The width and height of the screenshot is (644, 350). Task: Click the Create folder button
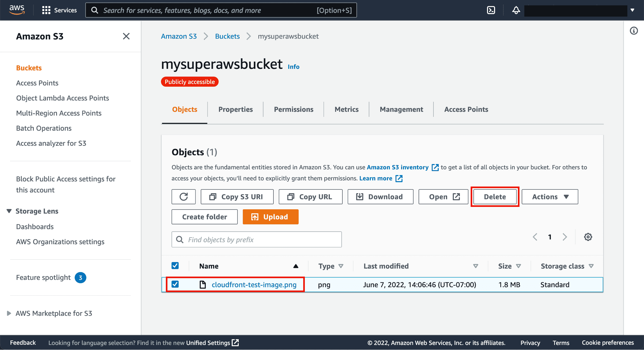coord(204,217)
